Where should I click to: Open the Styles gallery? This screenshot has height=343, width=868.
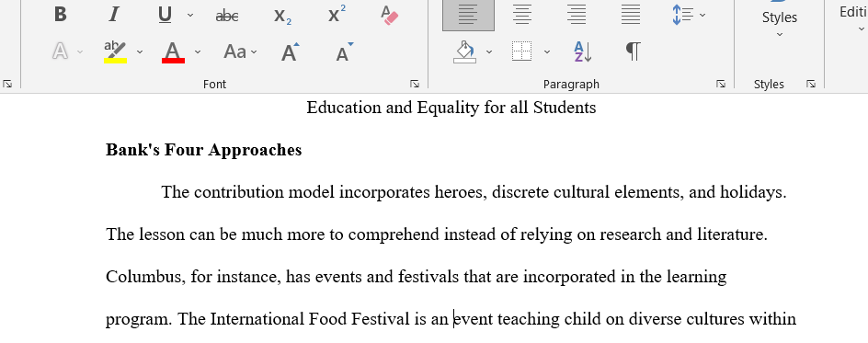pos(780,19)
